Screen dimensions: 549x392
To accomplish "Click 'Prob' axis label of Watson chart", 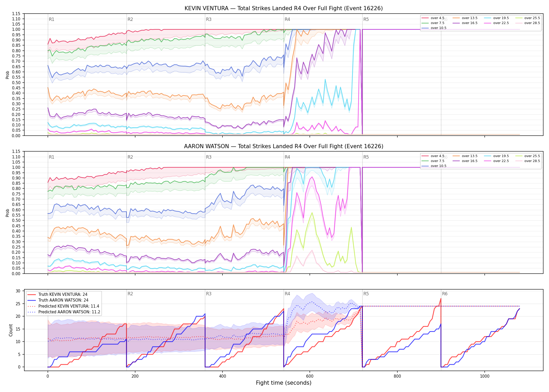I will pos(8,213).
